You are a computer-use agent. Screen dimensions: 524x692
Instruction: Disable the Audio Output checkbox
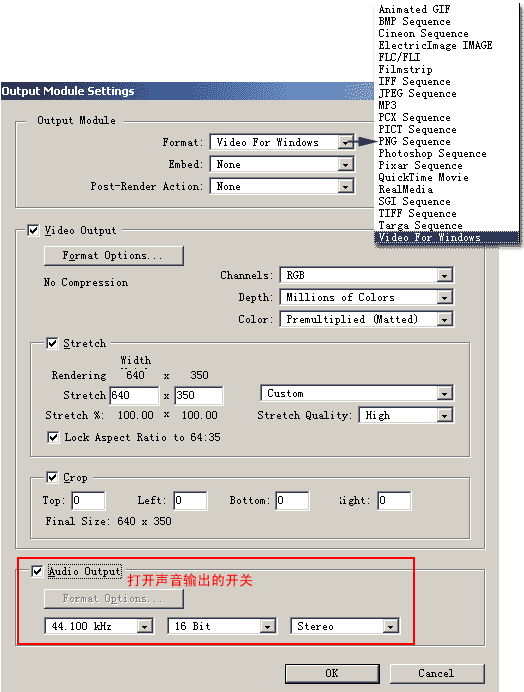(37, 571)
